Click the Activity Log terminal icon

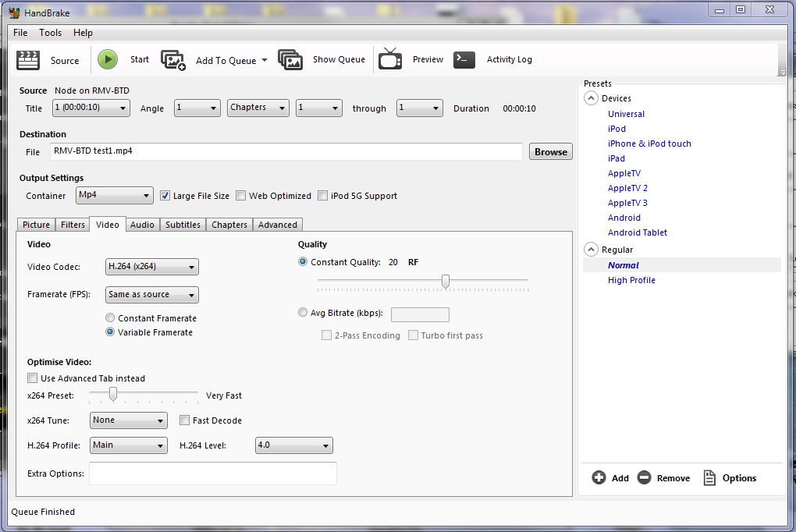coord(464,59)
